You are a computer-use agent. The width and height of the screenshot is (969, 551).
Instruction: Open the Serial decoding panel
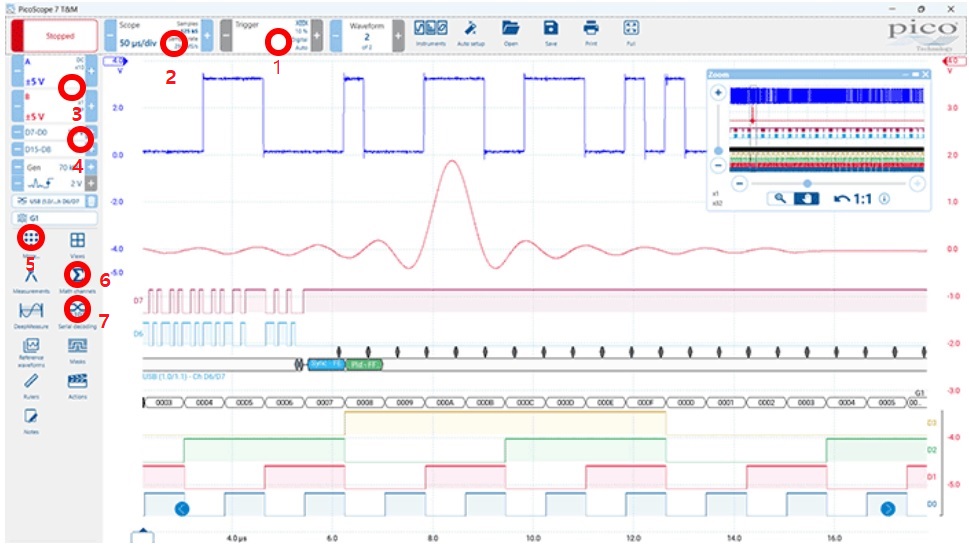[x=76, y=311]
